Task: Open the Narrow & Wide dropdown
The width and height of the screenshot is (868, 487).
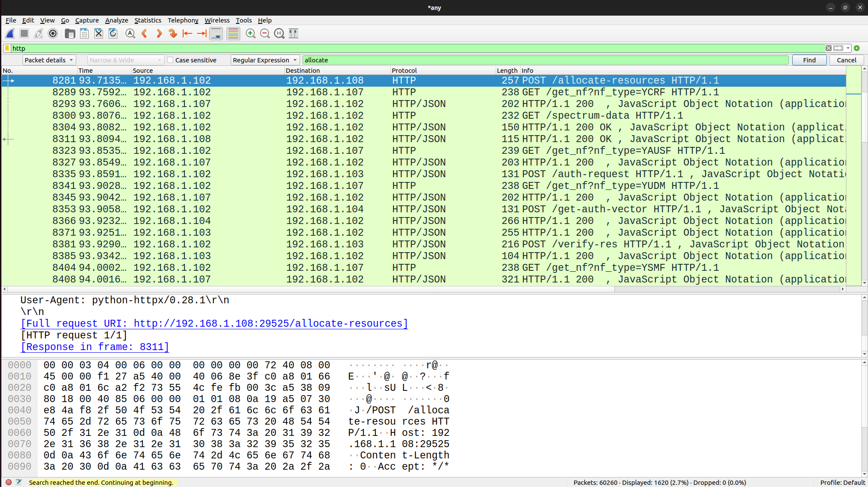Action: [126, 60]
